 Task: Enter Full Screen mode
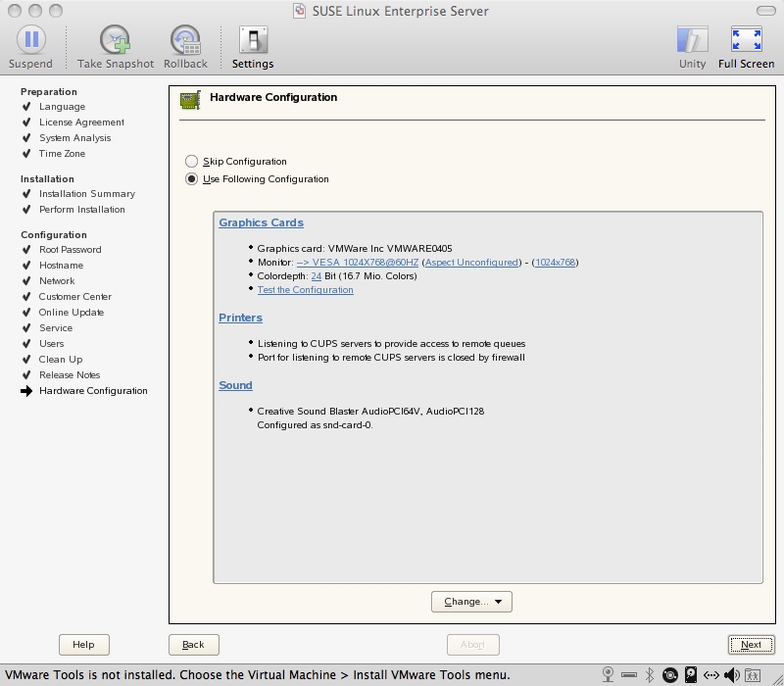pos(746,47)
